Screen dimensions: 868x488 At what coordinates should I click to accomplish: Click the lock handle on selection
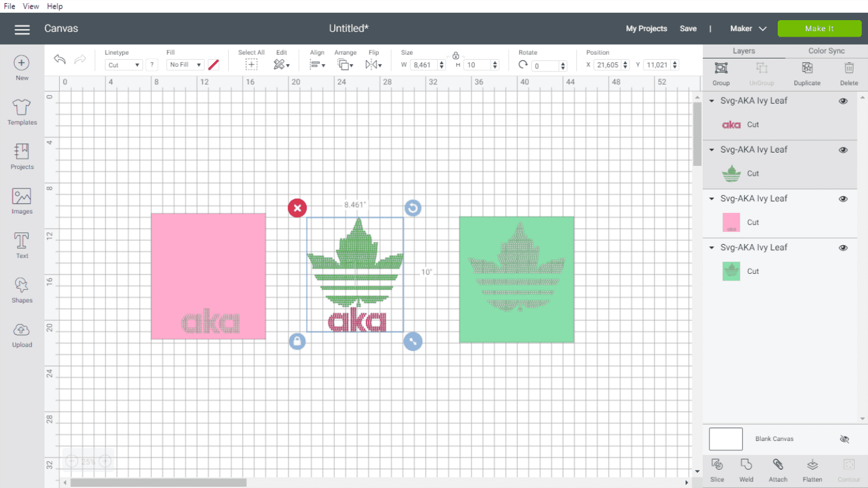(297, 342)
